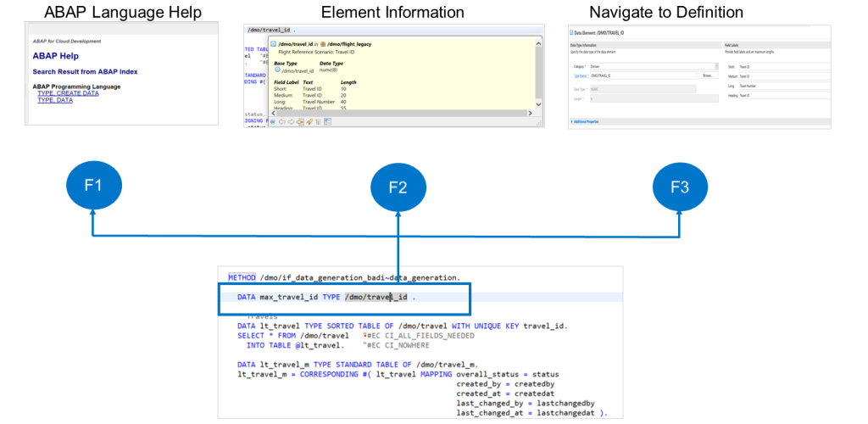This screenshot has width=868, height=424.
Task: Click the forward arrow in the element info toolbar
Action: 291,122
